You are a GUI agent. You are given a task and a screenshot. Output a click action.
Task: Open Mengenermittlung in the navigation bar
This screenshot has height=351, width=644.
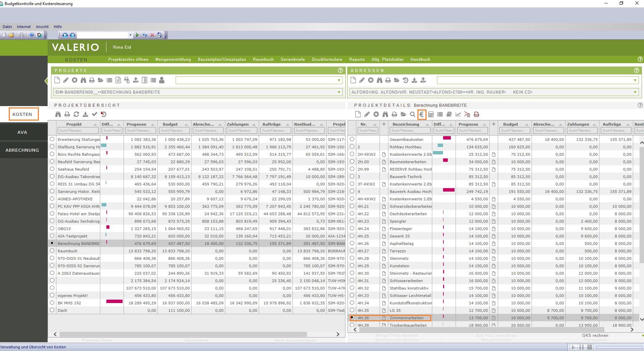(x=173, y=59)
